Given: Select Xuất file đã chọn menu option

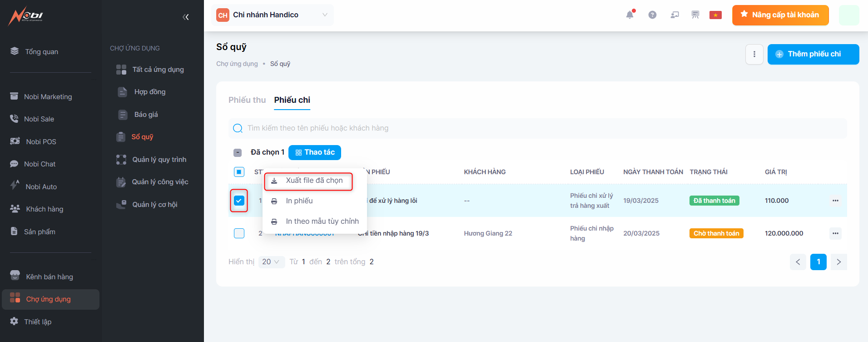Looking at the screenshot, I should coord(313,181).
